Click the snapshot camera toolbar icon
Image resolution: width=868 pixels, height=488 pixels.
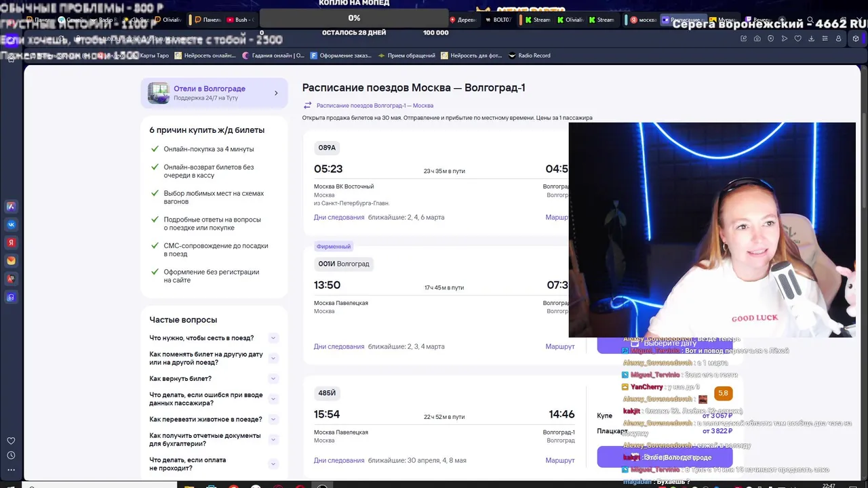[x=757, y=39]
